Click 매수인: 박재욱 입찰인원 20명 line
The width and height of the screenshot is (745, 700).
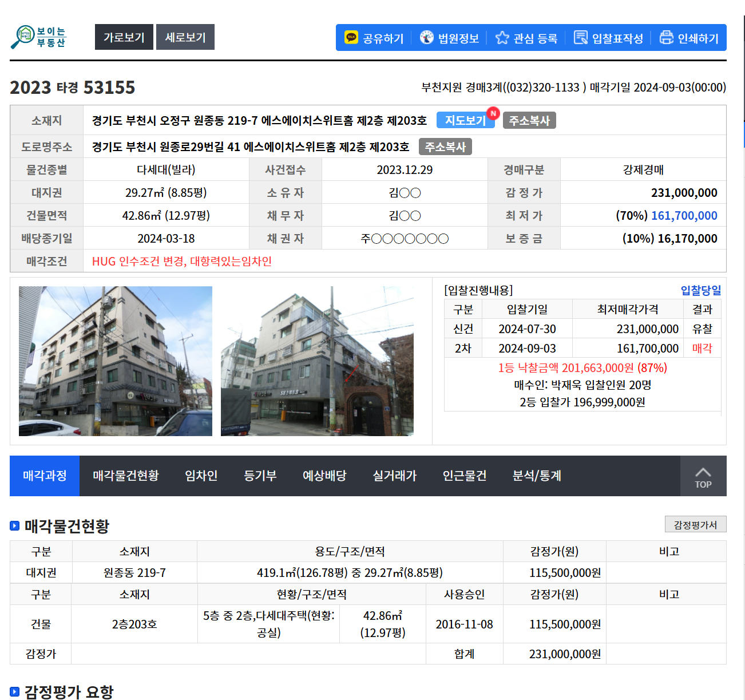(582, 385)
